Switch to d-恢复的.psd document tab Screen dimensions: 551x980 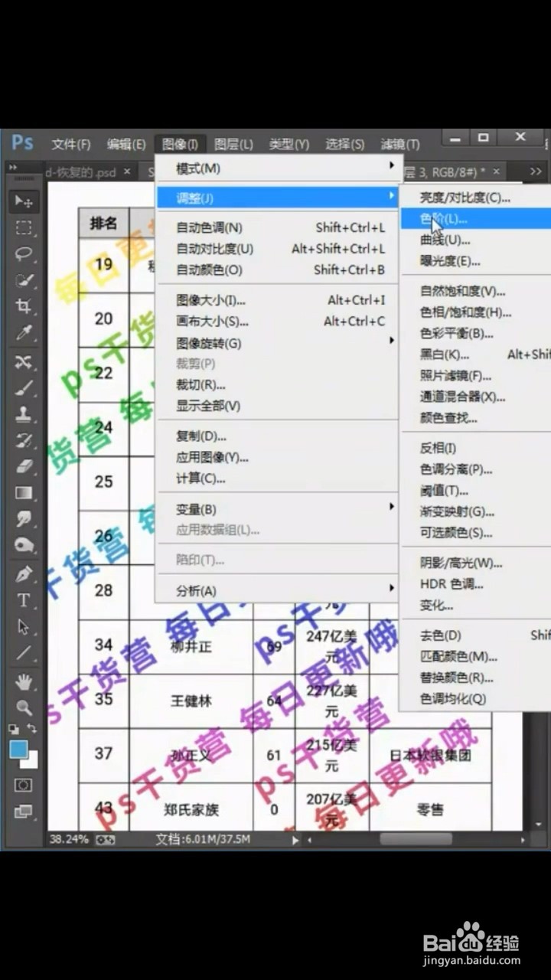[80, 172]
